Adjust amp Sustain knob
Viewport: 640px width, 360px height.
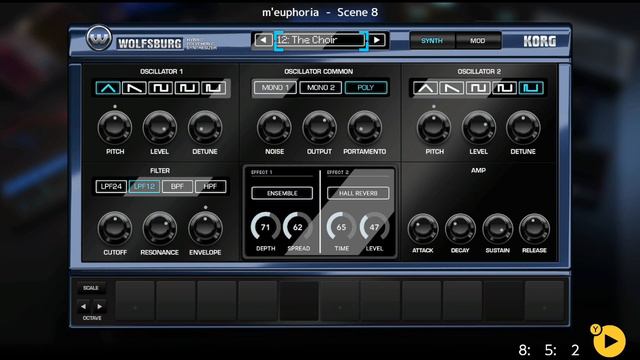tap(498, 229)
